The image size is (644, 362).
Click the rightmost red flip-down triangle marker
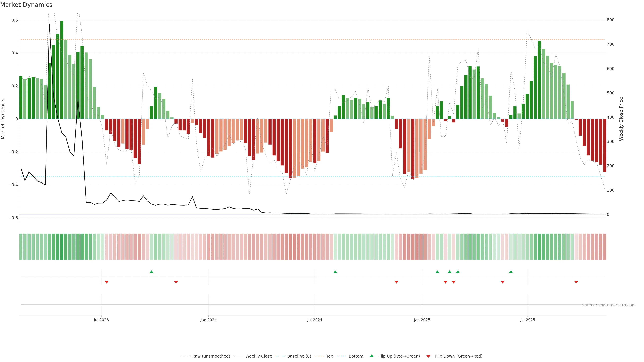point(576,282)
